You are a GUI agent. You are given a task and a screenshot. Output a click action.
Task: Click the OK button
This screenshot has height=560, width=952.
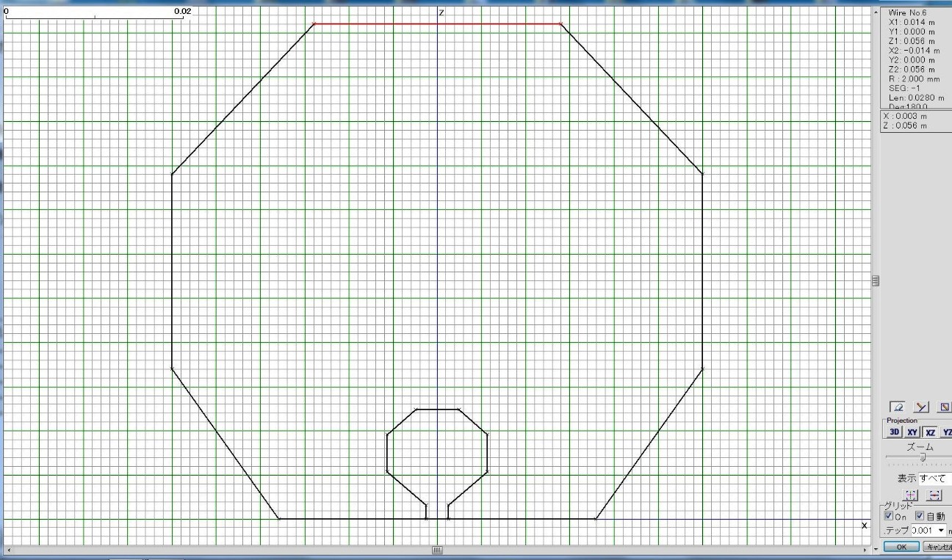pos(901,547)
